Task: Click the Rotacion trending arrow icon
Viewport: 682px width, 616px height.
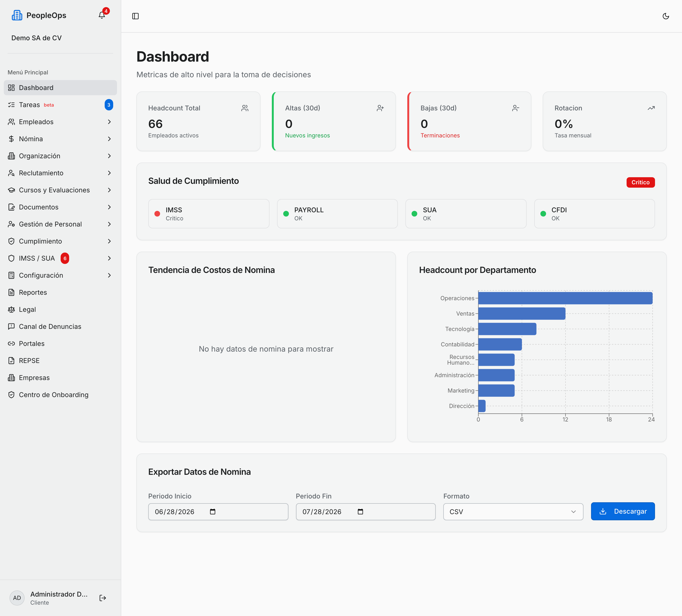Action: click(651, 108)
